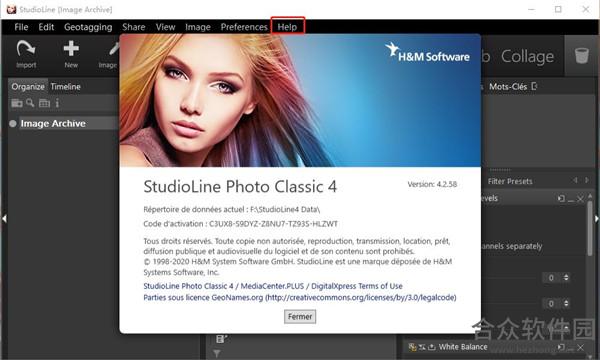Click the stepper arrows of the lower 0 field

coord(566,303)
